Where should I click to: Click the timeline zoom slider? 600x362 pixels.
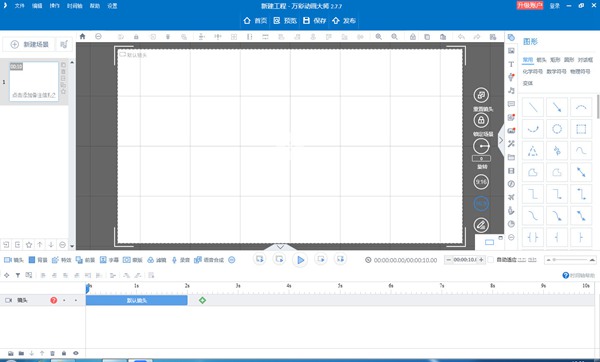click(570, 260)
